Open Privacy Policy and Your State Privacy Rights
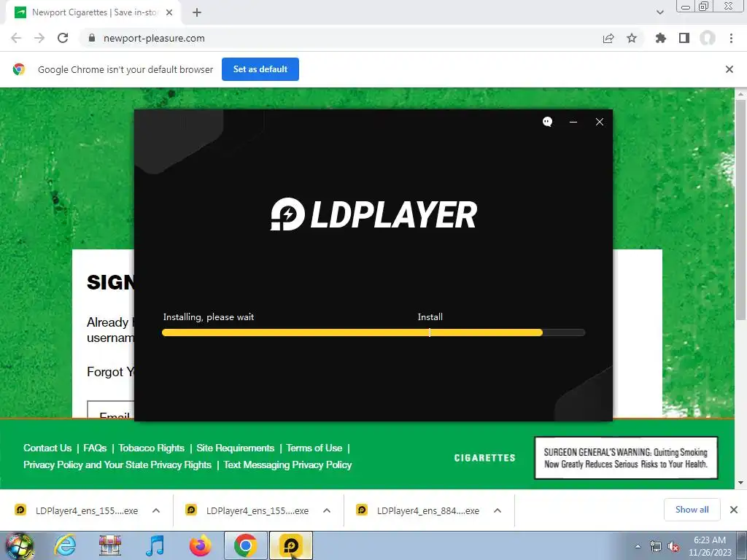 (117, 464)
